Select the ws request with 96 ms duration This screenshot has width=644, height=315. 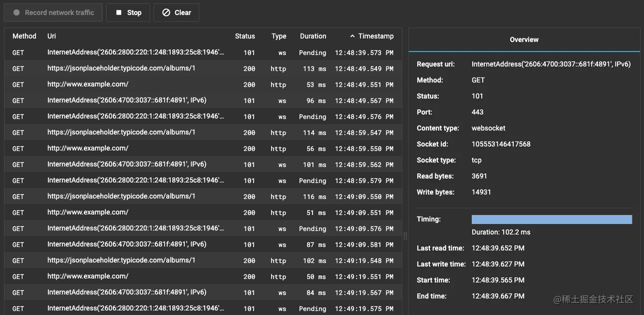click(203, 100)
